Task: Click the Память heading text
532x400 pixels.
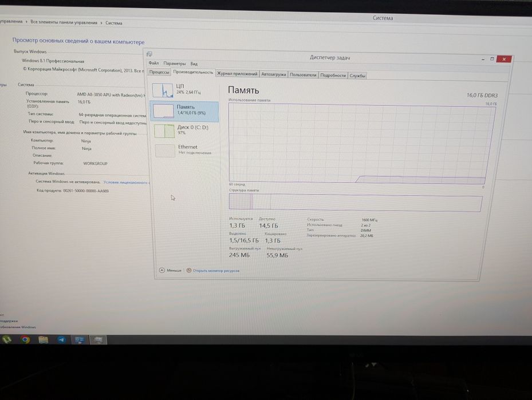Action: coord(243,90)
